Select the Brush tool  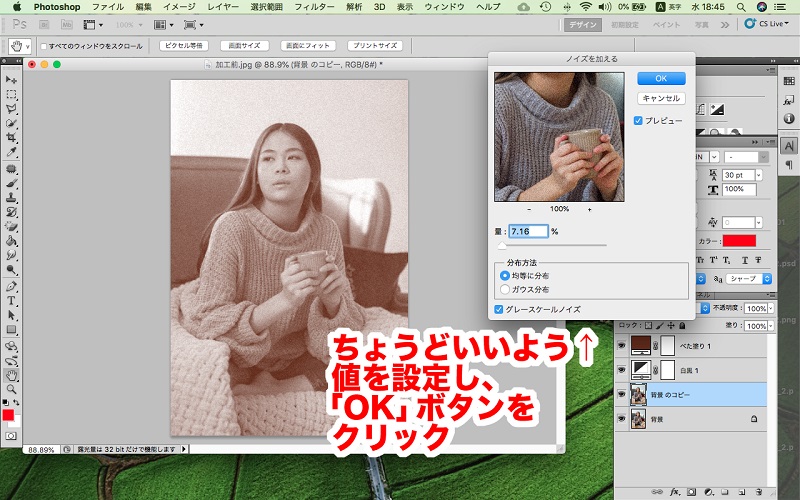[x=11, y=183]
